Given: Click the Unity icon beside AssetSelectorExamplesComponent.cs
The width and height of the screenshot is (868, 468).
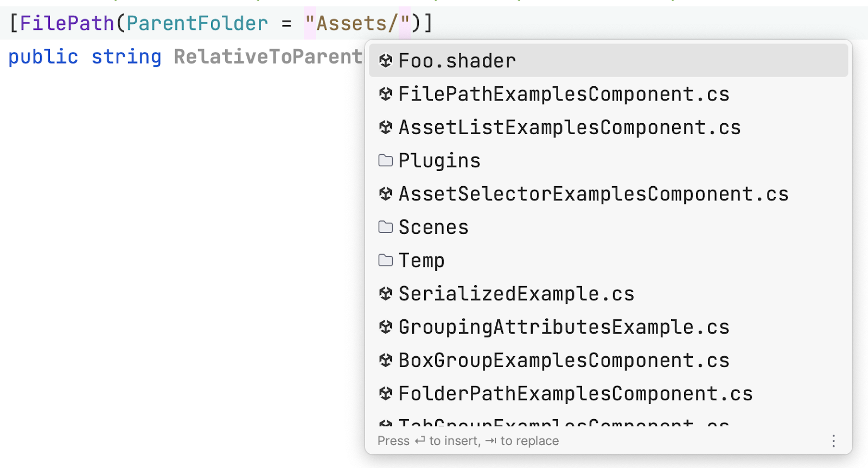Looking at the screenshot, I should click(x=386, y=194).
